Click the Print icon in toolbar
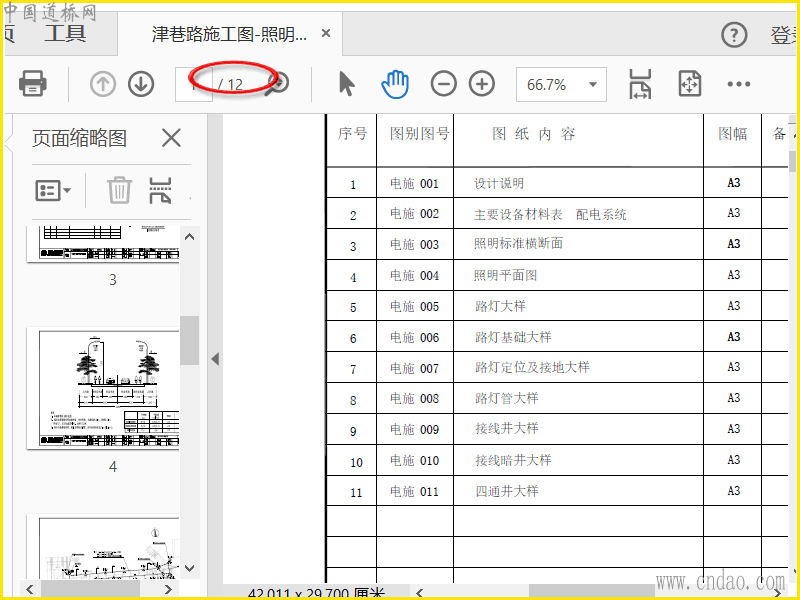 point(33,84)
